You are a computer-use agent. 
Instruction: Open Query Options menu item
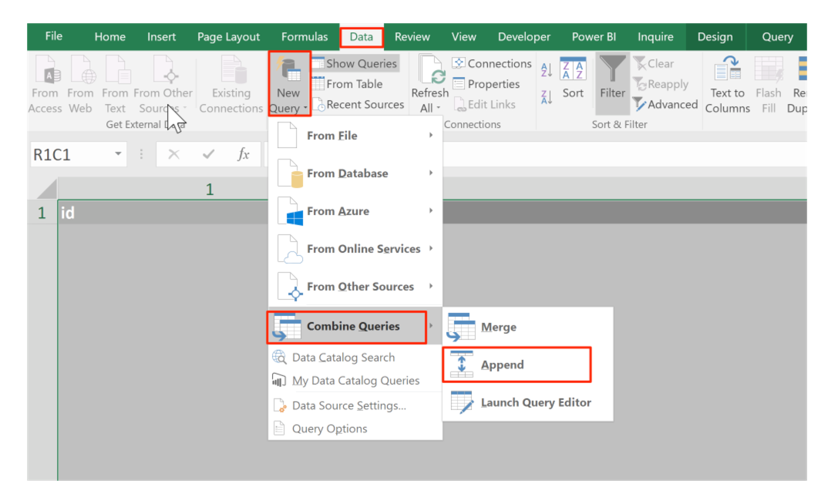(355, 428)
